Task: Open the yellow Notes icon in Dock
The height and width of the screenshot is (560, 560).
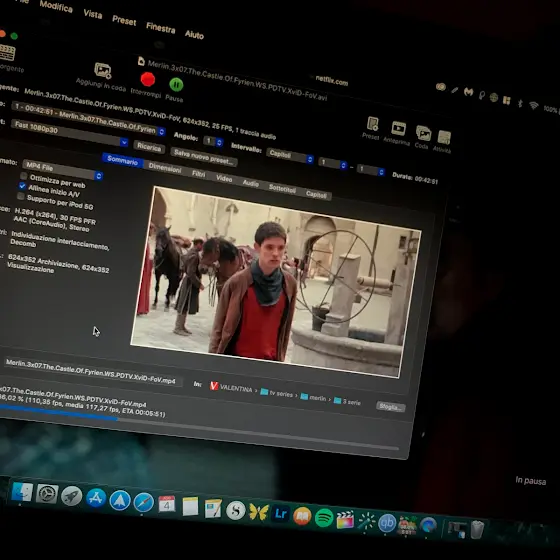Action: [x=190, y=506]
